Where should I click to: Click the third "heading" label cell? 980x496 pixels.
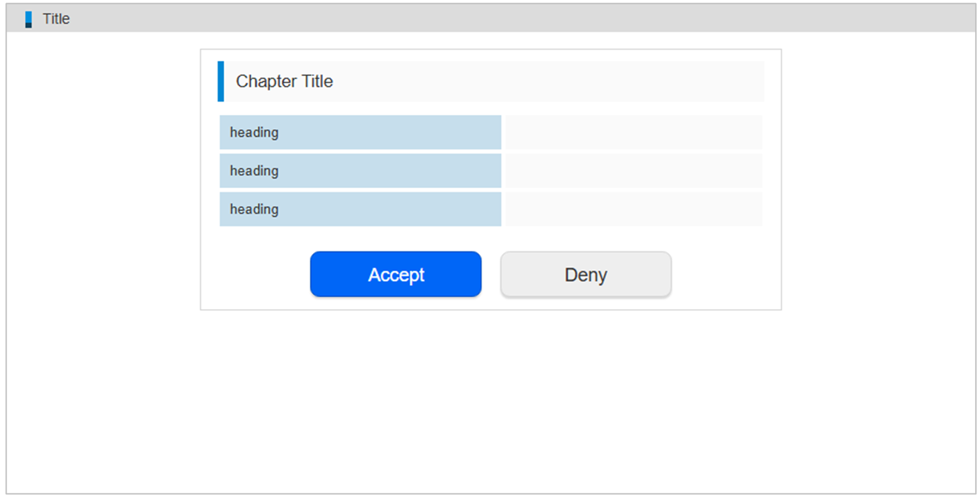click(x=360, y=209)
